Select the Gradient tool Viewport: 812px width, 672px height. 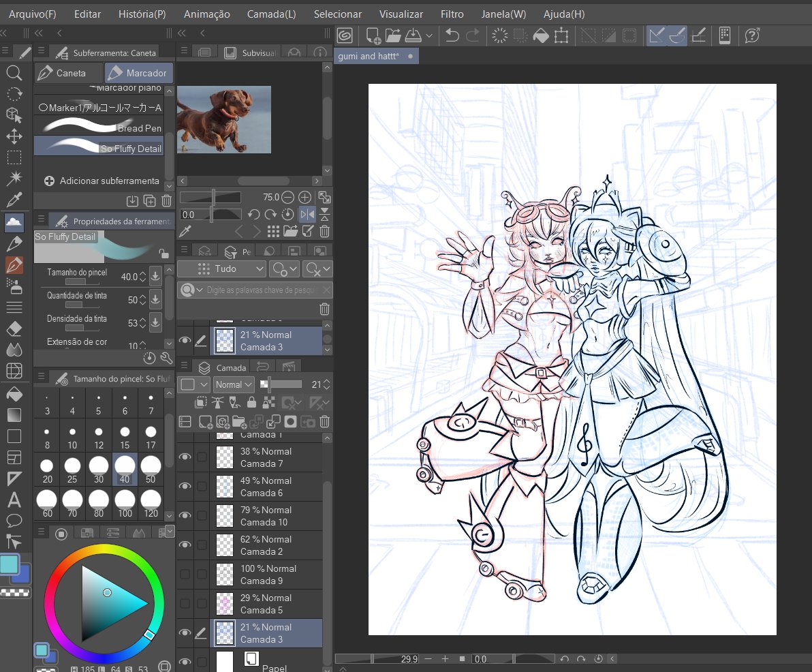pyautogui.click(x=14, y=415)
